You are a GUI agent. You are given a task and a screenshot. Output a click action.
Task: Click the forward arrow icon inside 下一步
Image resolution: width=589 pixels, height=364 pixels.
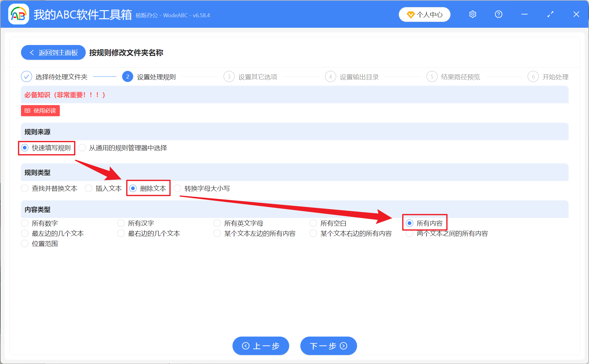[344, 346]
